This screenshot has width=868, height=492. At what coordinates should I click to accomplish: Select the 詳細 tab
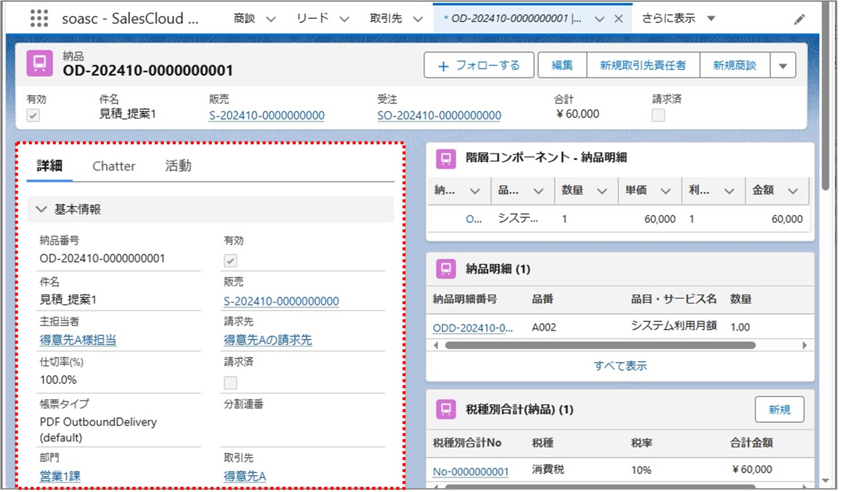[x=50, y=166]
